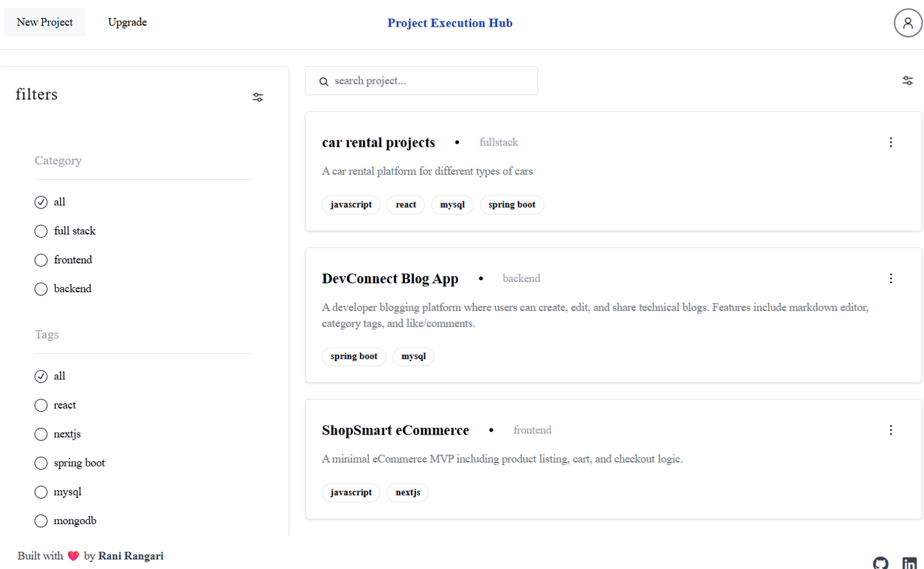The image size is (924, 569).
Task: Click the filter icon above the project list
Action: pos(908,80)
